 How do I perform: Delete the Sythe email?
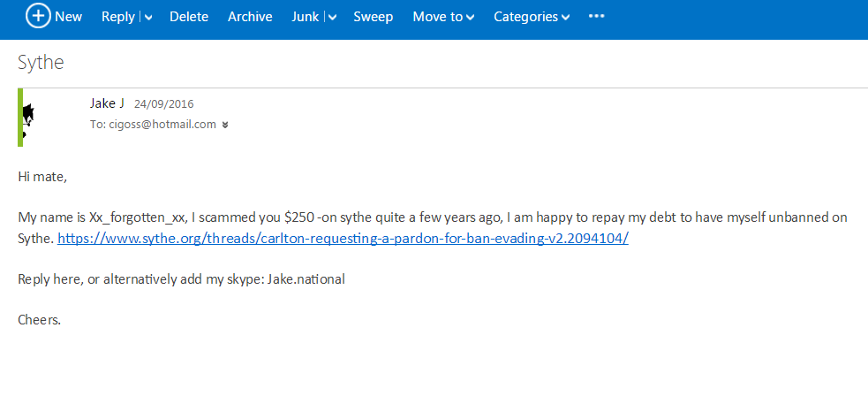click(x=189, y=17)
